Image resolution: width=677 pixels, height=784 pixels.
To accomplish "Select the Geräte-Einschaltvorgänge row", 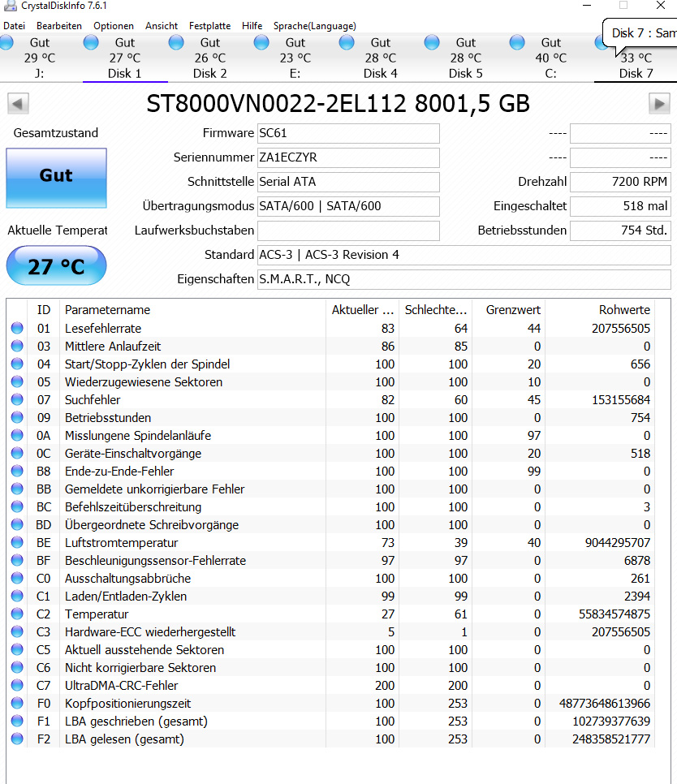I will [x=330, y=454].
